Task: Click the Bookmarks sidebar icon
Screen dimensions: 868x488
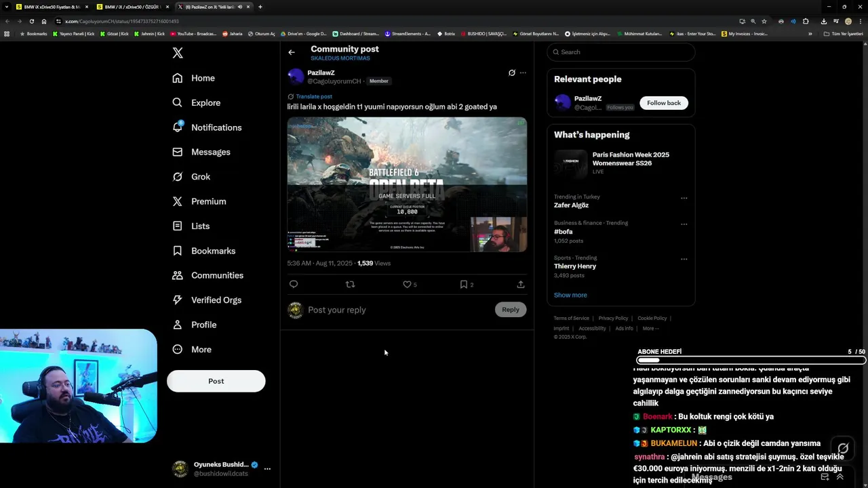Action: [178, 251]
